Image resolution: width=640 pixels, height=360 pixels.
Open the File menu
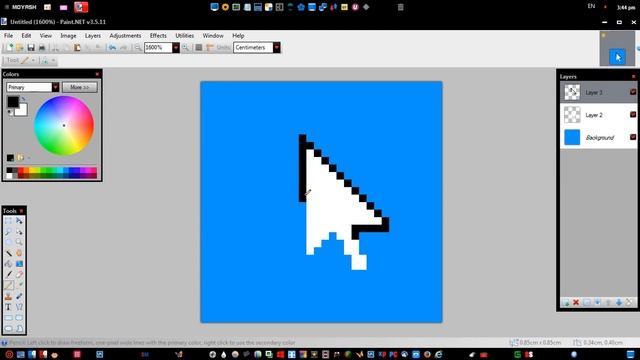[9, 36]
